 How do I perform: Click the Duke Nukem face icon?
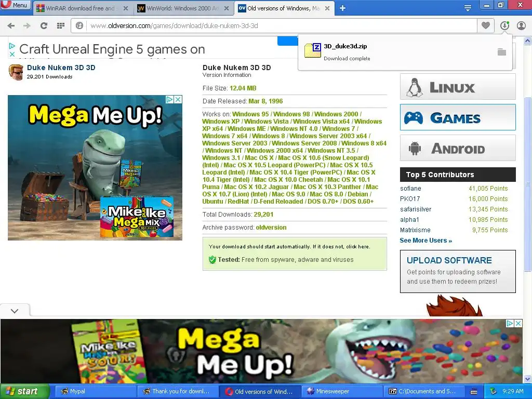16,72
